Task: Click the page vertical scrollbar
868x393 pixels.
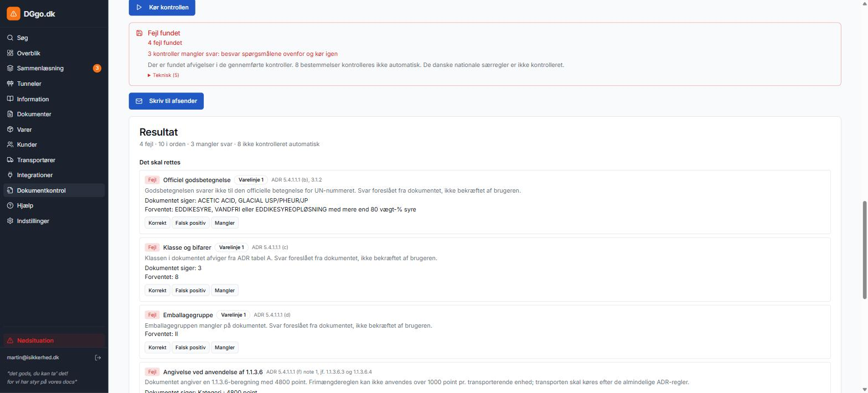Action: pyautogui.click(x=865, y=251)
